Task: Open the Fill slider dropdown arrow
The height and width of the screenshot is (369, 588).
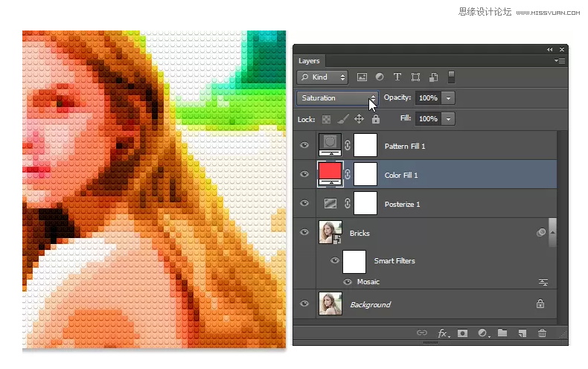Action: [448, 119]
